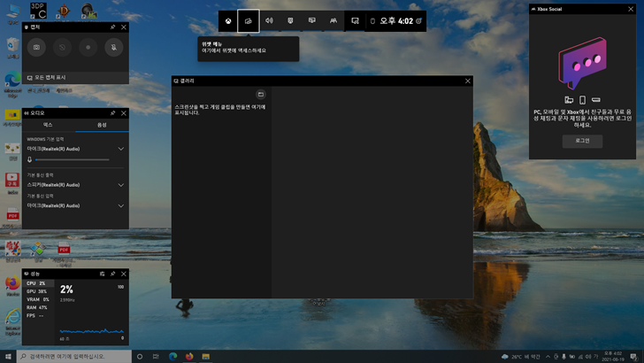Viewport: 644px width, 363px height.
Task: Open the notification center icon
Action: (x=633, y=357)
